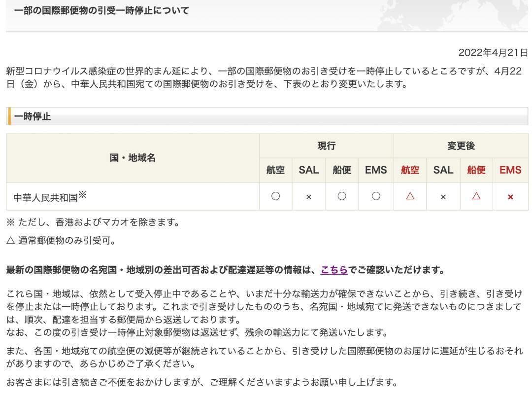Click the EMS header in the 変更後 group

tap(511, 170)
